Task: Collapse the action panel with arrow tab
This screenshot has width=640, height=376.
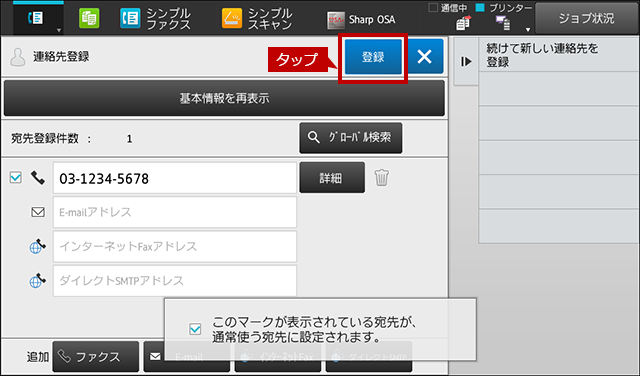Action: click(x=466, y=62)
